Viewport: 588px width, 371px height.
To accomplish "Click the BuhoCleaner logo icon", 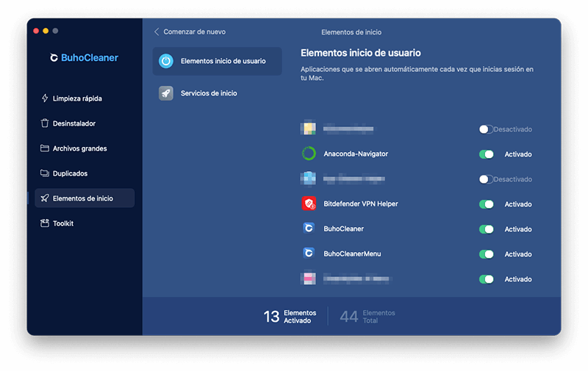I will 54,57.
